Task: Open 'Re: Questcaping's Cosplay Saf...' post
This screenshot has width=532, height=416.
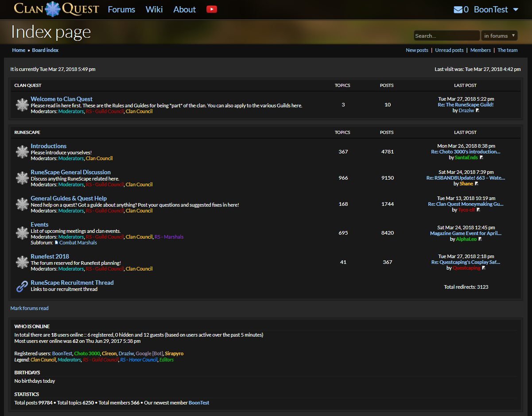Action: pyautogui.click(x=466, y=262)
